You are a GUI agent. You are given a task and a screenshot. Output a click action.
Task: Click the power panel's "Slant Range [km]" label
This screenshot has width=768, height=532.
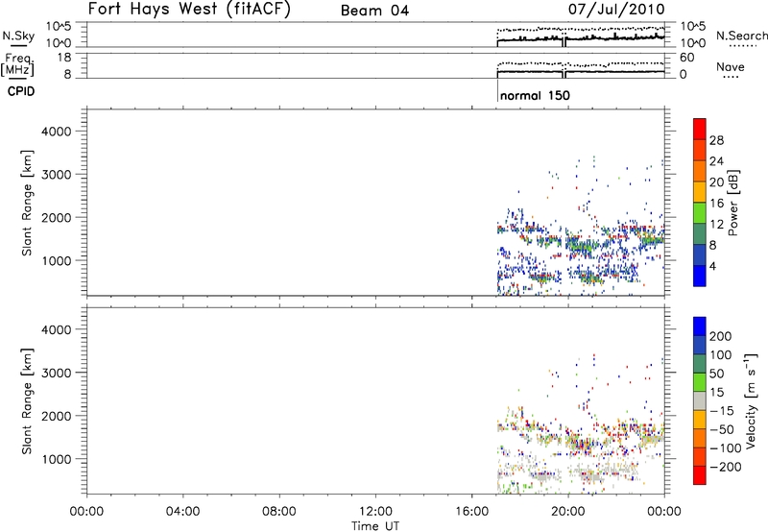[27, 204]
